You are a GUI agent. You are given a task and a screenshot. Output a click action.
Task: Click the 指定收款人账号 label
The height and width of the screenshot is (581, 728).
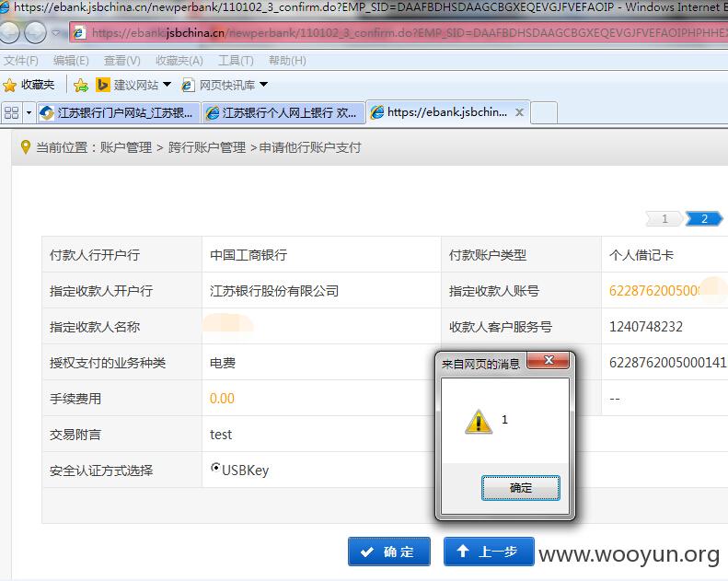coord(494,291)
